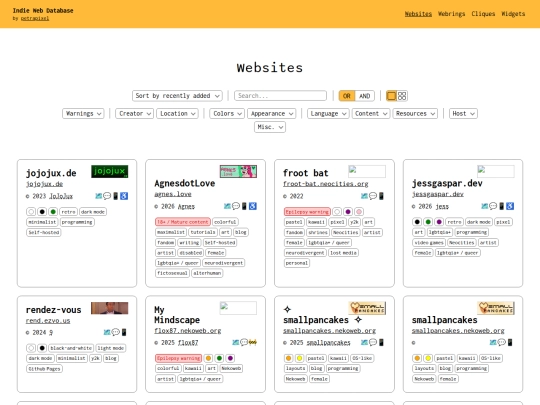Image resolution: width=540 pixels, height=405 pixels.
Task: Click the speech bubble icon on the rendez-vous card
Action: tap(116, 332)
